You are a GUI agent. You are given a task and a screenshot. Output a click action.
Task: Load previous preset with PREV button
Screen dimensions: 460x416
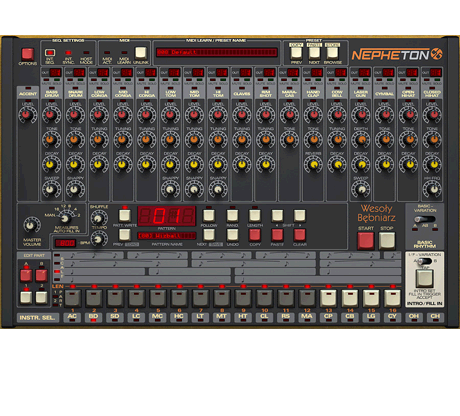pyautogui.click(x=296, y=53)
